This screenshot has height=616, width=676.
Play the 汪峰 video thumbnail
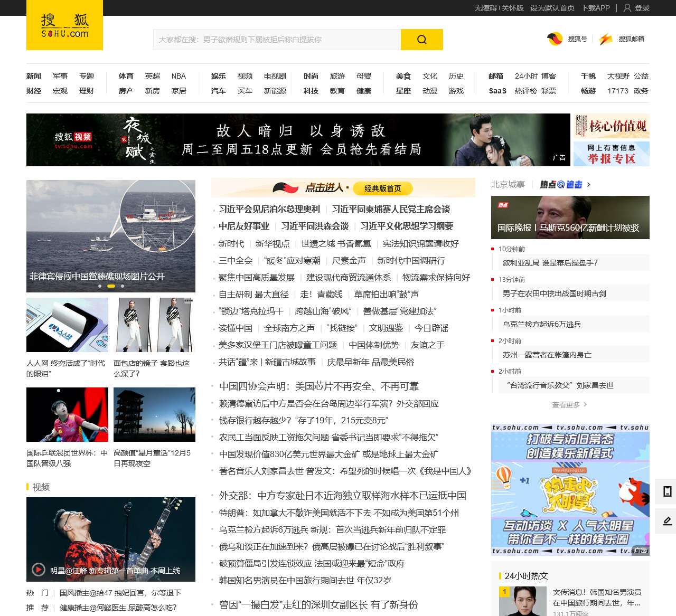pos(111,539)
